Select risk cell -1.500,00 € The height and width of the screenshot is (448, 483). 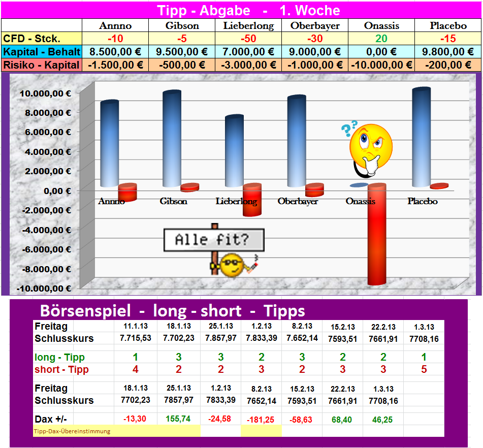coord(115,65)
